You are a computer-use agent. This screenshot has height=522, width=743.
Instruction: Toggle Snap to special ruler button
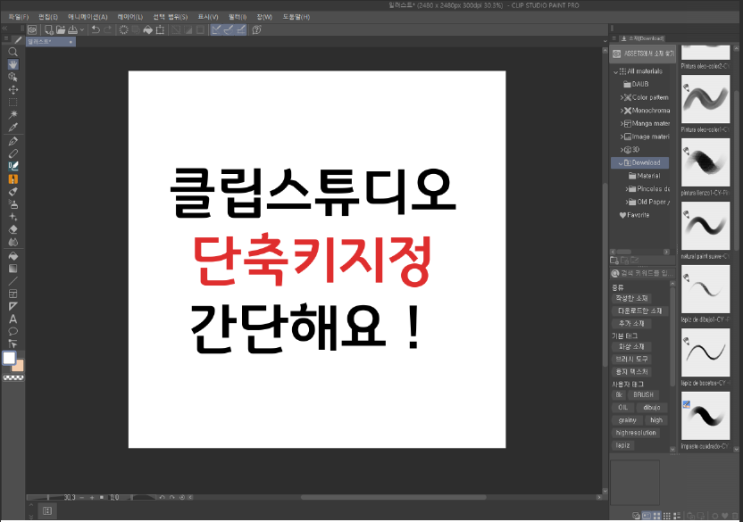click(228, 30)
